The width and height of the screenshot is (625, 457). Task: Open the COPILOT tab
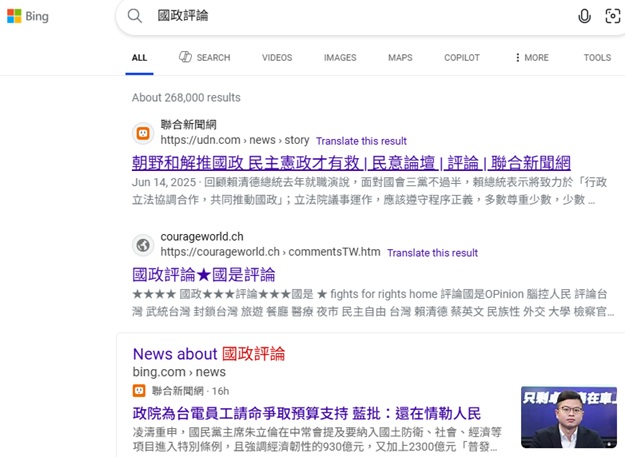tap(462, 58)
